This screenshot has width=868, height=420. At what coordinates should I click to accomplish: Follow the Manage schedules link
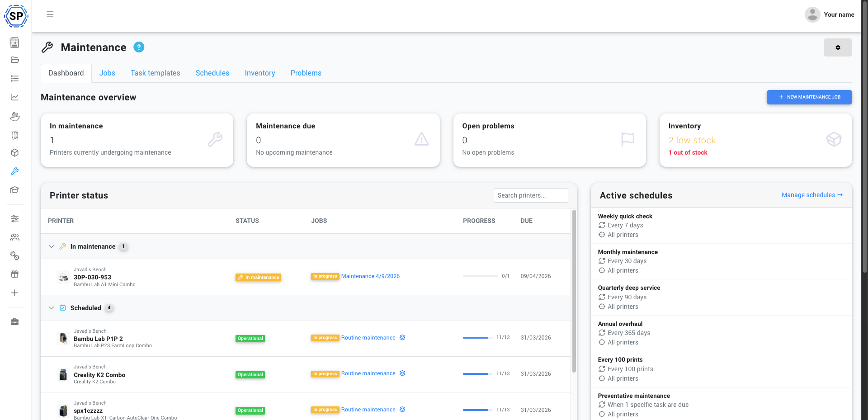tap(811, 195)
